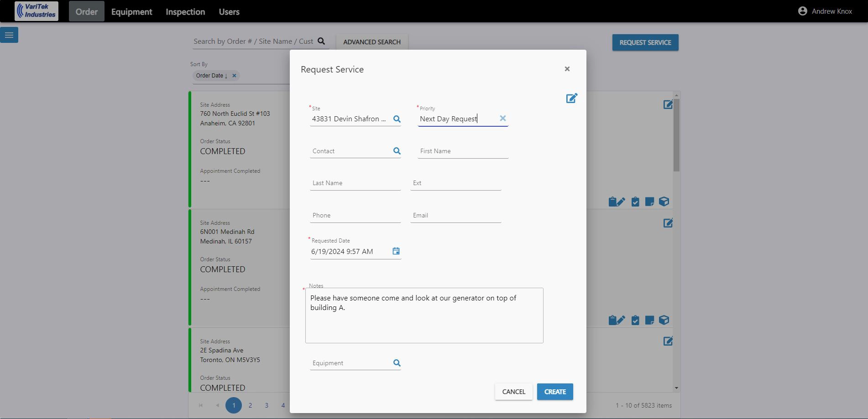Click sticky note icon on the Anaheim order
The height and width of the screenshot is (419, 868).
tap(649, 202)
